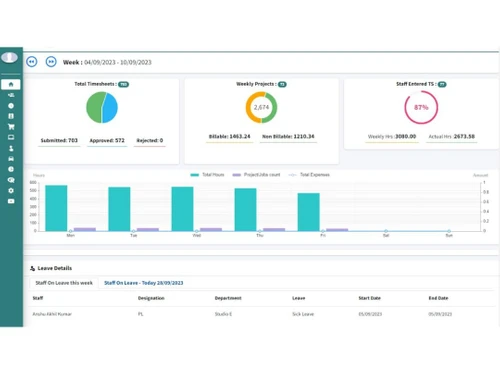Click the list sidebar icon below Home
500x375 pixels.
point(11,95)
